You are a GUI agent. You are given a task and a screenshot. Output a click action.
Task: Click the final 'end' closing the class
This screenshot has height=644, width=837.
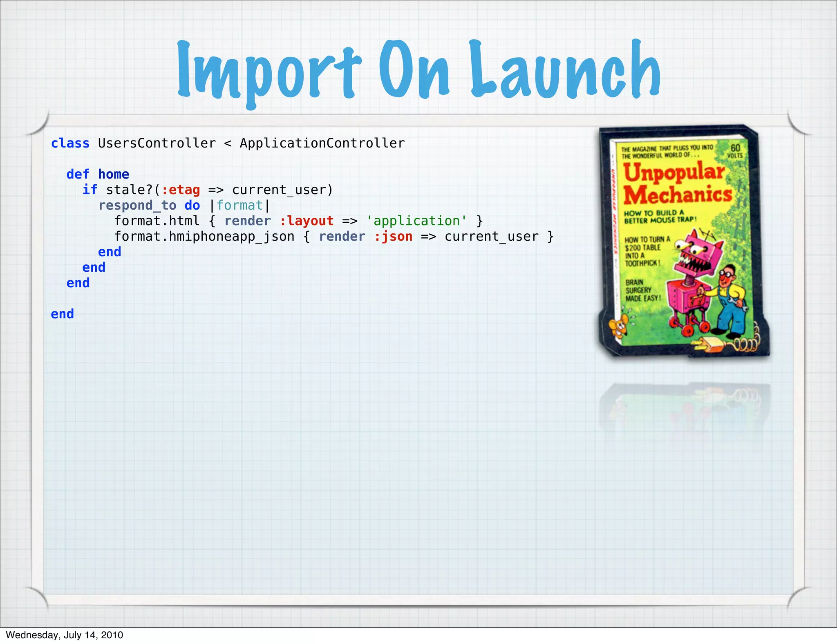pyautogui.click(x=63, y=314)
